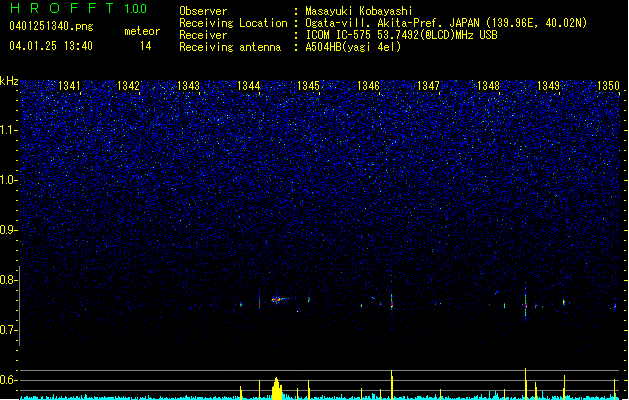Image resolution: width=629 pixels, height=400 pixels.
Task: Click the 0.9 kHz frequency axis label
Action: pos(8,230)
